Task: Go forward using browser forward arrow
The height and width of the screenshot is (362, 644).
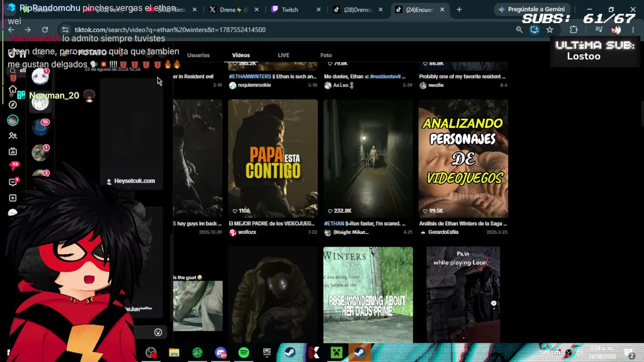Action: tap(28, 30)
